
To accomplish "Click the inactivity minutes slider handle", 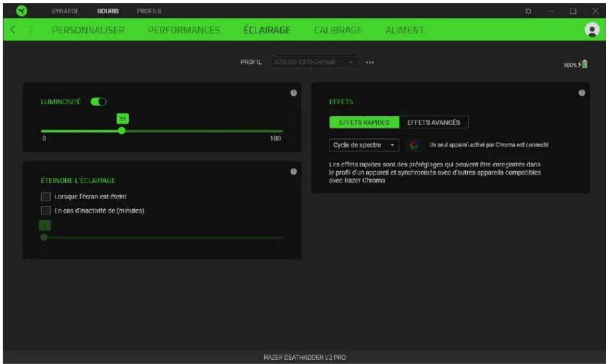I will point(44,237).
